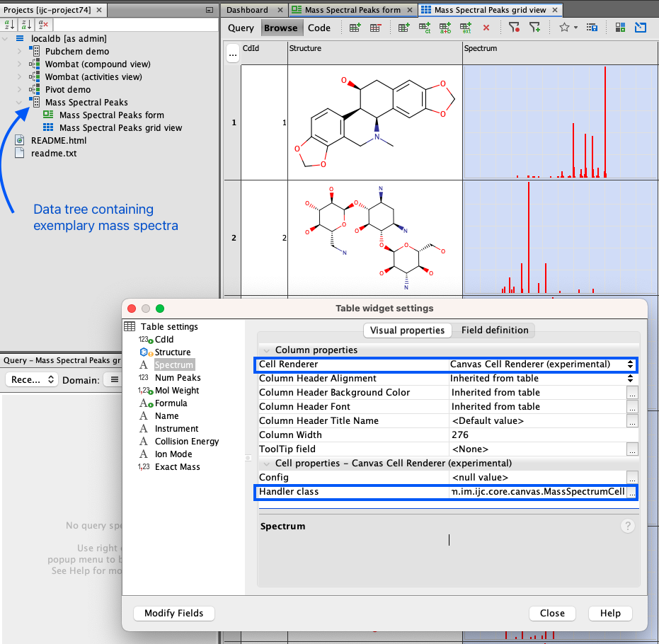Open the Mass Spectral Peaks form tab
The image size is (659, 644).
pyautogui.click(x=352, y=10)
